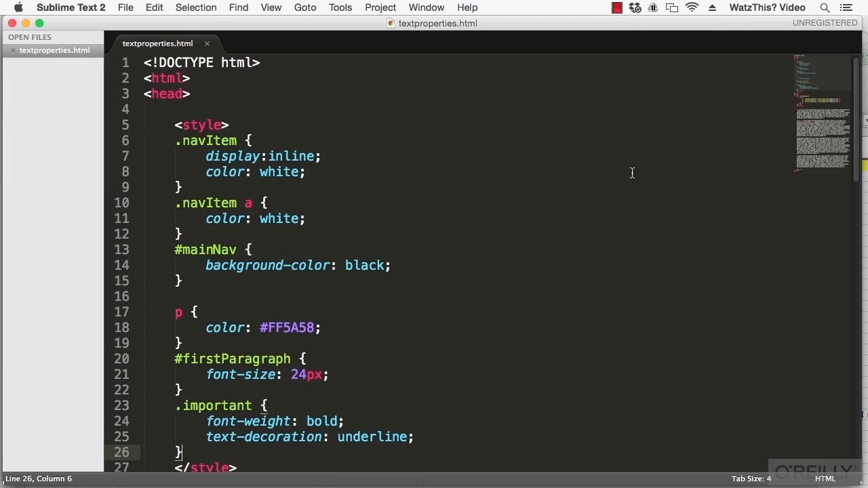Click the <head> tag on line 3
868x488 pixels.
[x=167, y=94]
